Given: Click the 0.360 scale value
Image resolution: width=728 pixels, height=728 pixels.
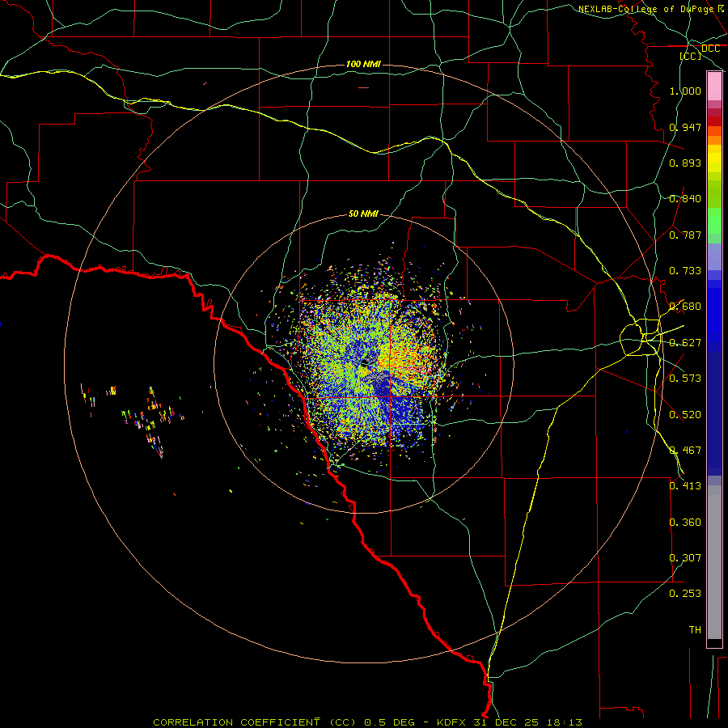Looking at the screenshot, I should point(685,523).
